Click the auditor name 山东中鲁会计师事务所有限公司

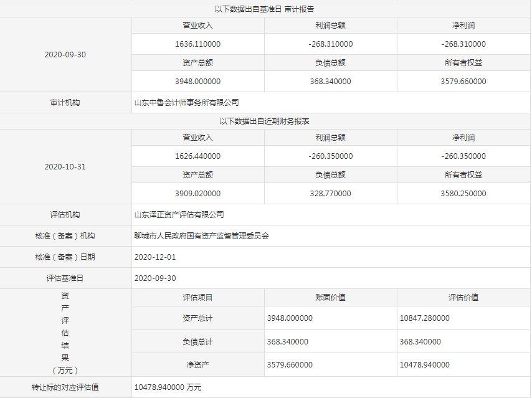coord(187,103)
